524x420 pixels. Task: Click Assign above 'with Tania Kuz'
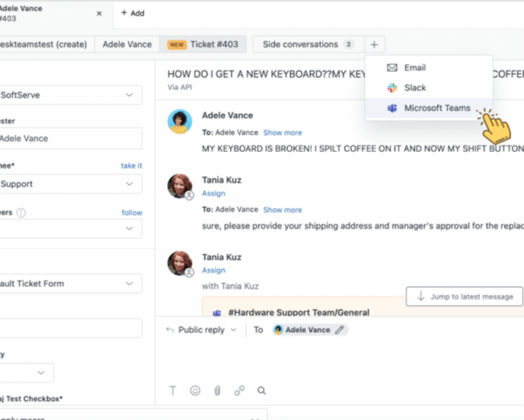pos(214,271)
